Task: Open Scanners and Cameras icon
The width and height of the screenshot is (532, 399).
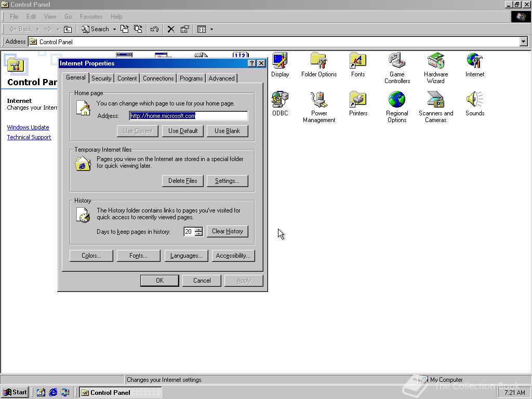Action: click(436, 107)
